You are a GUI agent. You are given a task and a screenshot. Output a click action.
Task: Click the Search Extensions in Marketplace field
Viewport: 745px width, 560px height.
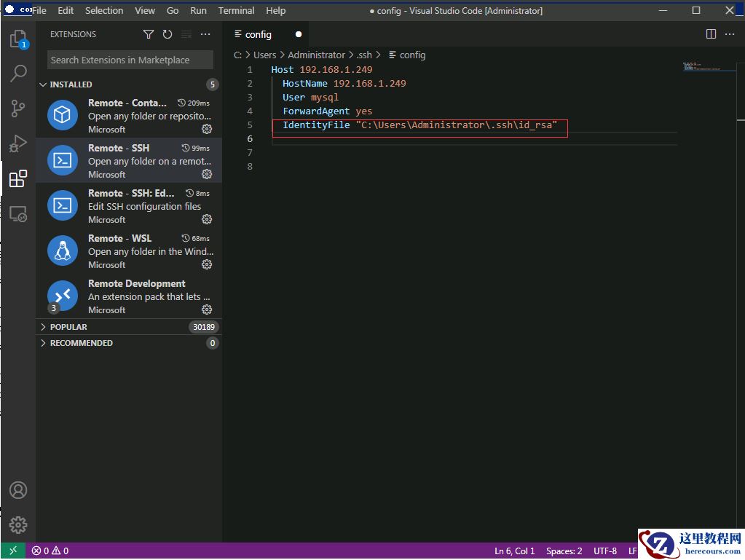tap(130, 60)
